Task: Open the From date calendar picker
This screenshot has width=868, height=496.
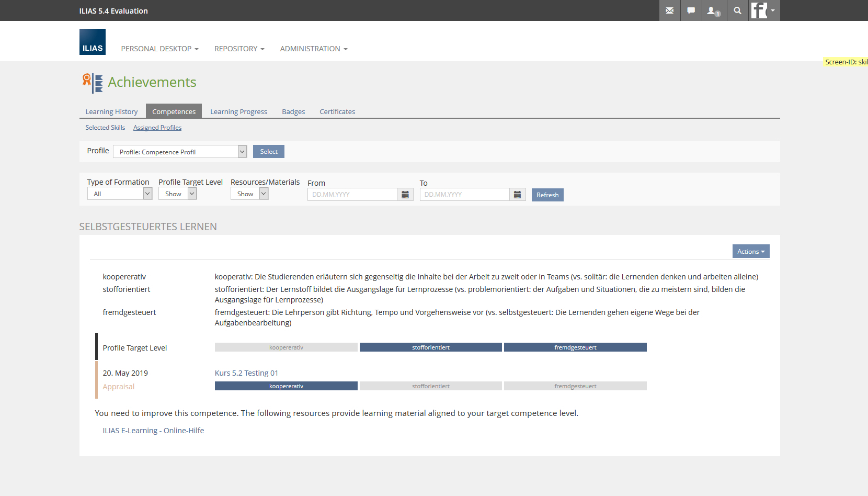Action: pos(405,195)
